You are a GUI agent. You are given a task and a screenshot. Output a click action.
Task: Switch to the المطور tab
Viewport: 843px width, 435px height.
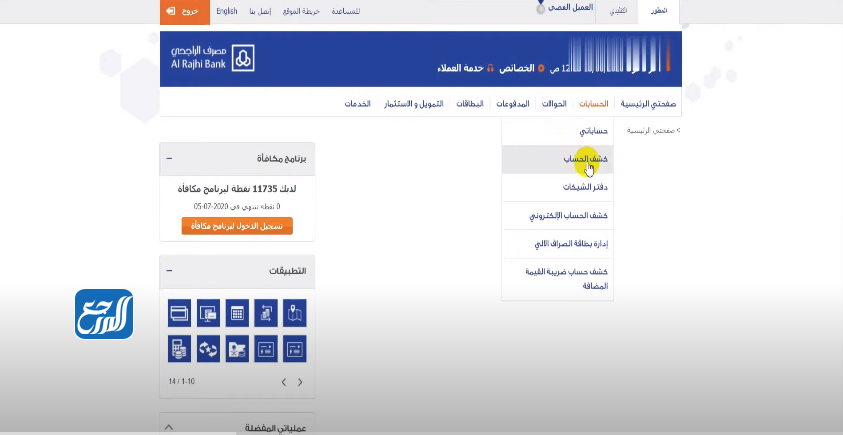coord(659,11)
